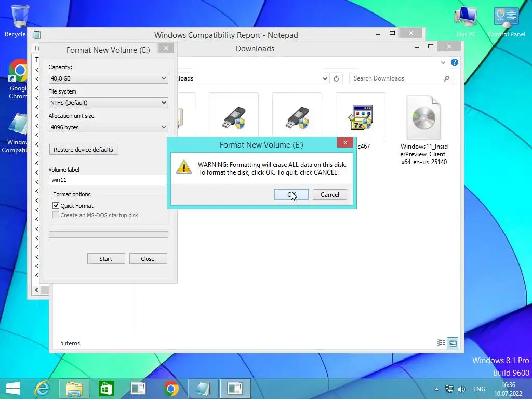Click the Notepad title bar icon
Screen dimensions: 532x399
tap(37, 35)
